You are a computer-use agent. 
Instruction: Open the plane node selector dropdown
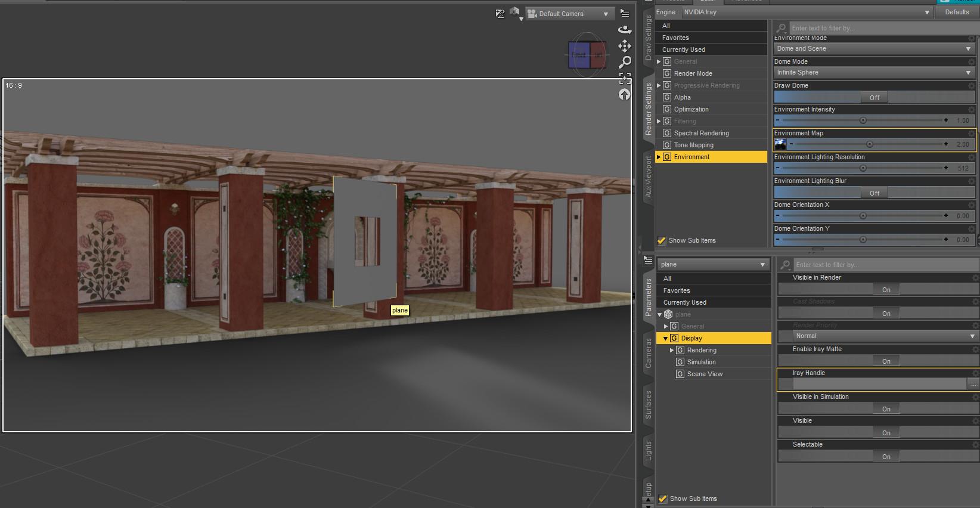click(714, 265)
